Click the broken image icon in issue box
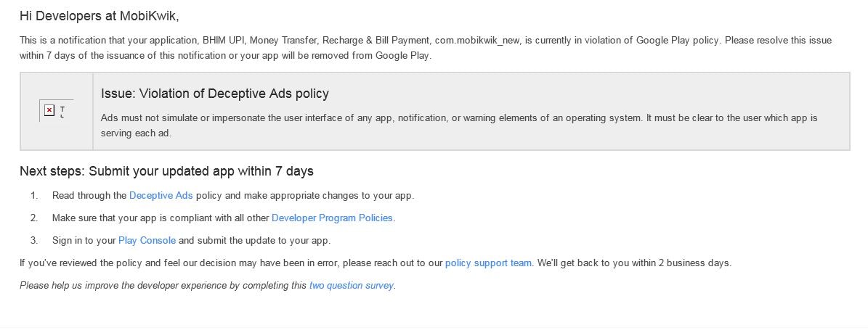868x330 pixels. pyautogui.click(x=49, y=110)
